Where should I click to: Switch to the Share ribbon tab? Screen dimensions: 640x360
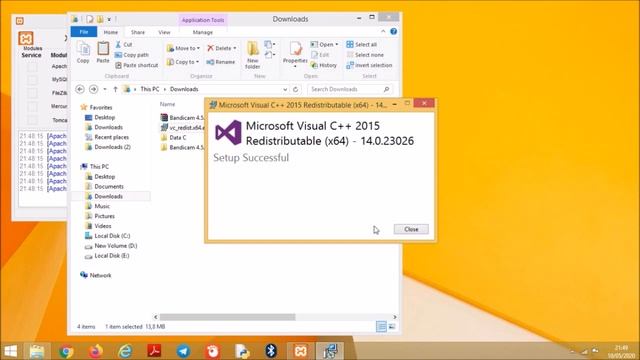click(138, 32)
